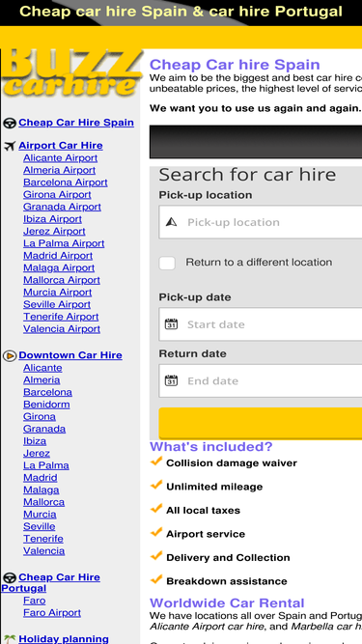Image resolution: width=362 pixels, height=644 pixels.
Task: Click the Worldwide Car Rental heading
Action: [227, 603]
